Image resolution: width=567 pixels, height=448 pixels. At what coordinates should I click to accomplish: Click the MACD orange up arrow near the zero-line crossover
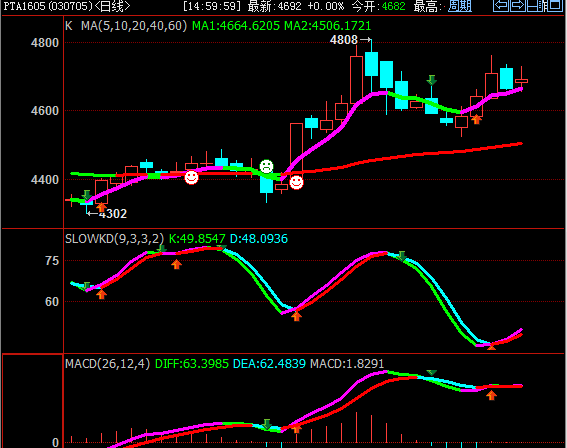tap(296, 428)
